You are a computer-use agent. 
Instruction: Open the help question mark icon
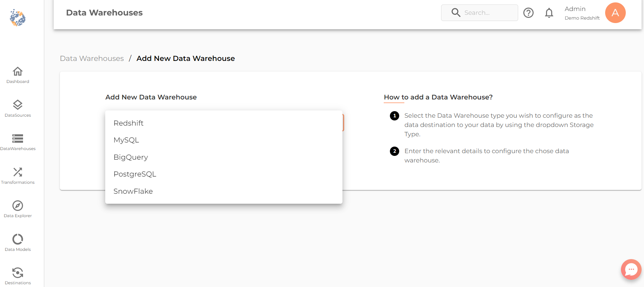click(x=528, y=13)
